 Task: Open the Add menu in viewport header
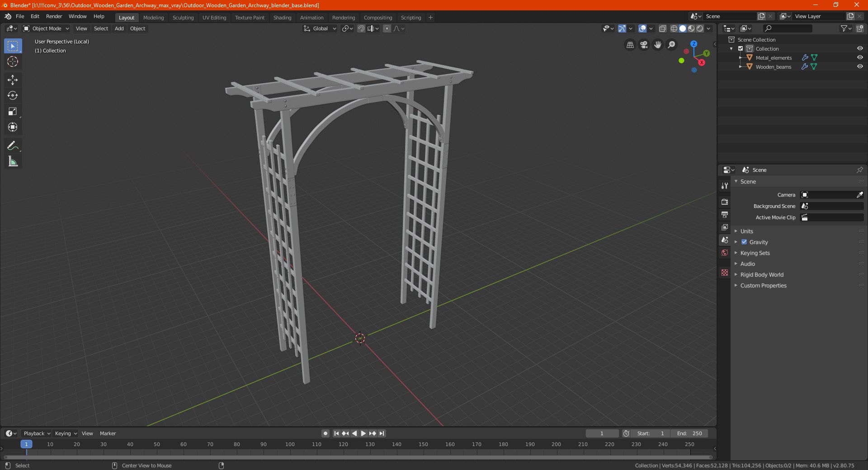pyautogui.click(x=119, y=28)
